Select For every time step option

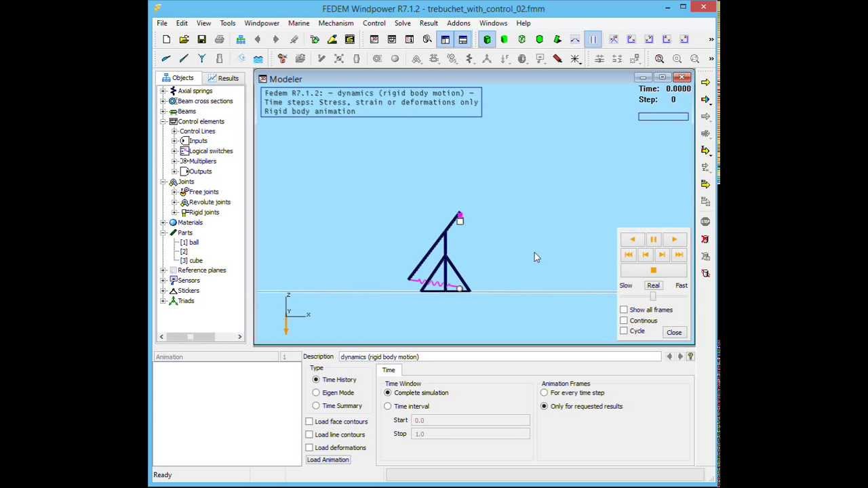(x=544, y=392)
